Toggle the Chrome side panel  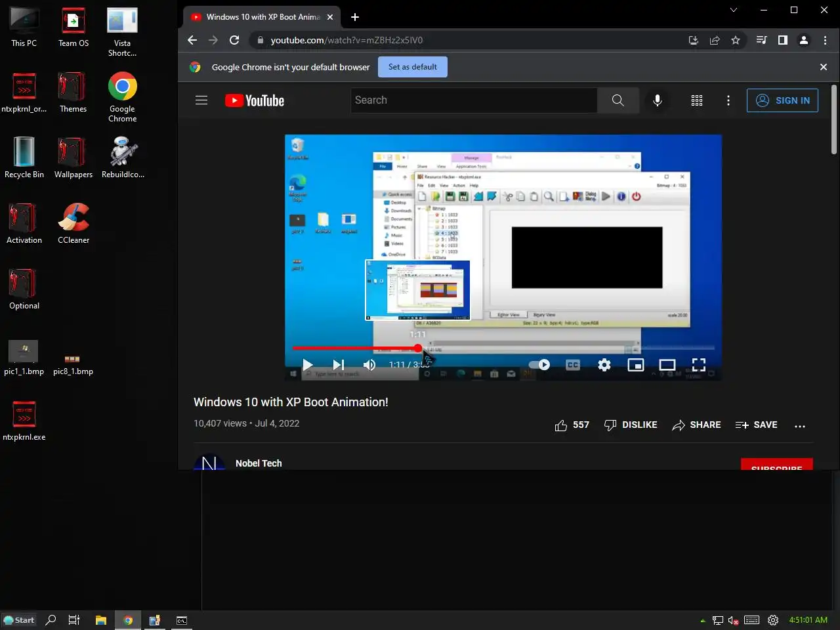[782, 40]
